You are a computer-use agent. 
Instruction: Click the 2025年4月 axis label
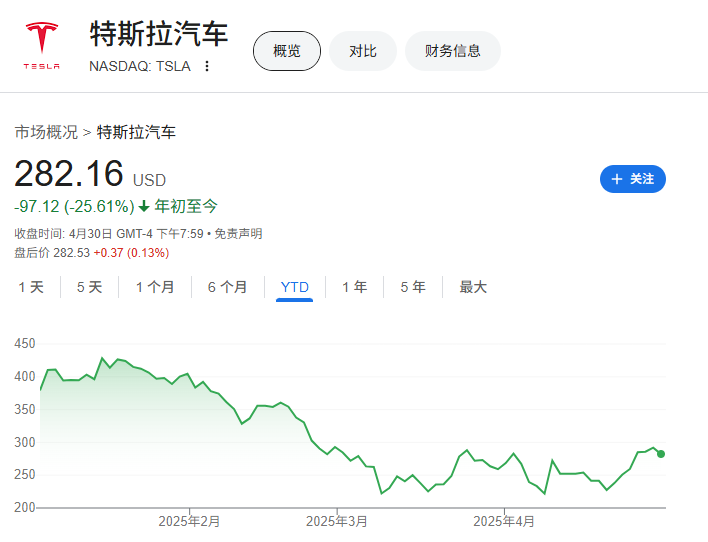(x=503, y=521)
